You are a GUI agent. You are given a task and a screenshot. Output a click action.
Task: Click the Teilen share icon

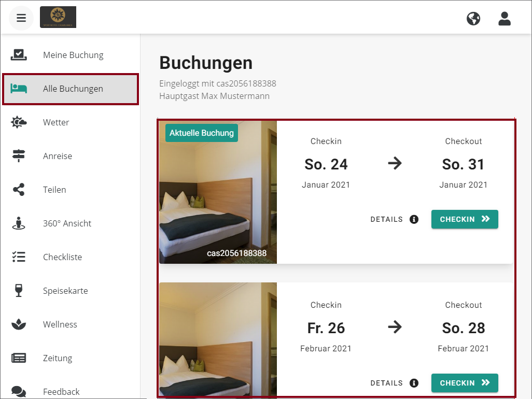coord(19,190)
